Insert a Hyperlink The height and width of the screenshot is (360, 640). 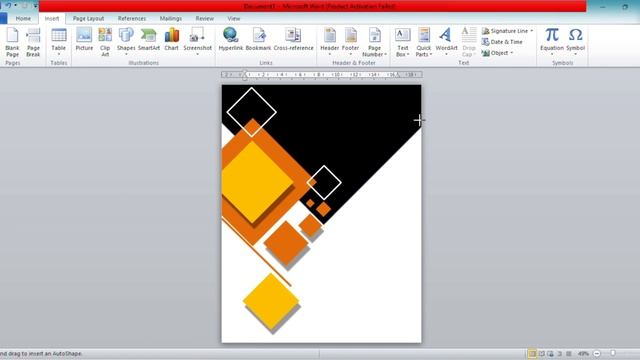click(x=231, y=40)
